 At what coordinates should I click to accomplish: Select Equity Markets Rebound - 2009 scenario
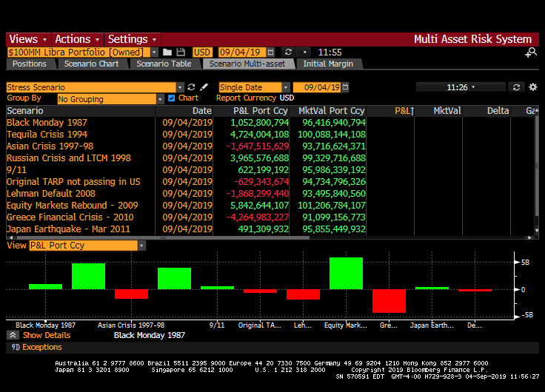[x=73, y=205]
